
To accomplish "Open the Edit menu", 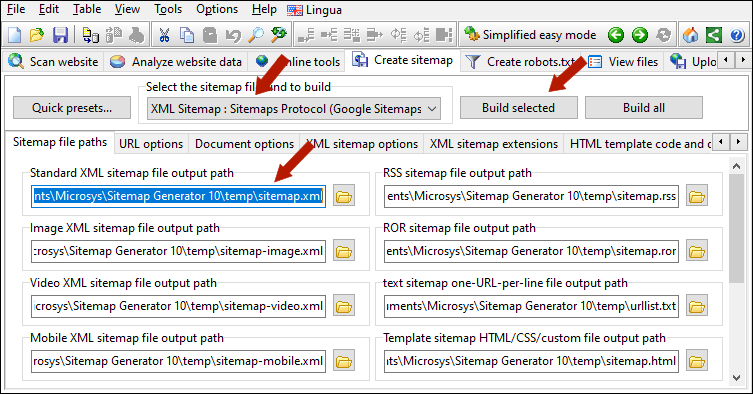I will (49, 9).
